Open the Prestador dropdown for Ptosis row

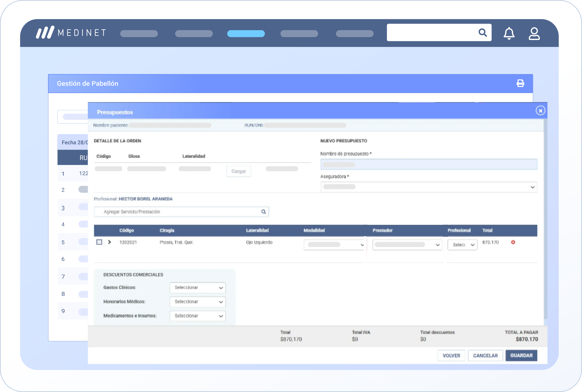(407, 245)
